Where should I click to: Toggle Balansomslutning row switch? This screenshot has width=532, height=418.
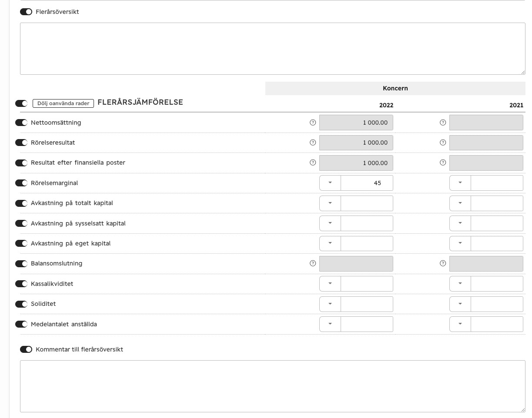(x=21, y=264)
